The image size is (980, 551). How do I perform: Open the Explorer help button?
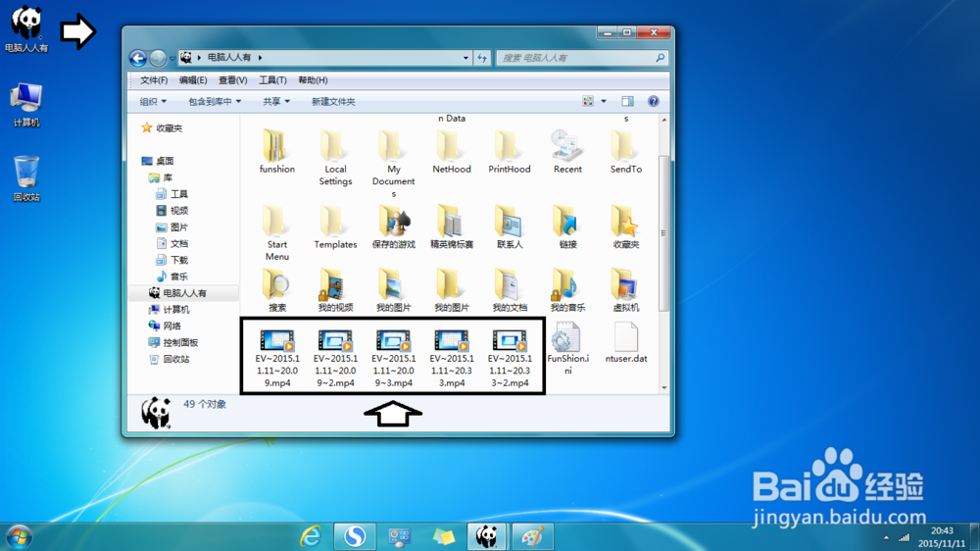(653, 101)
